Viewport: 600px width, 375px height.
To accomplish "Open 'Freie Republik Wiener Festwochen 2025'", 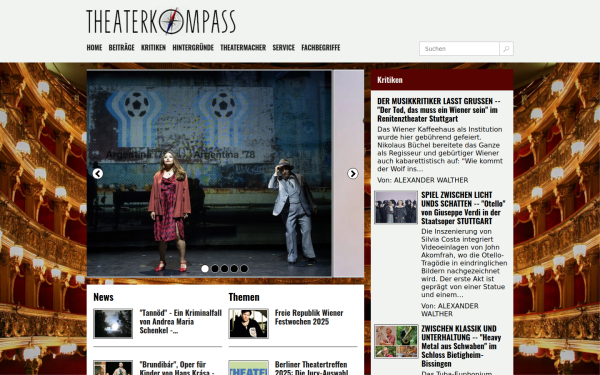I will tap(309, 317).
